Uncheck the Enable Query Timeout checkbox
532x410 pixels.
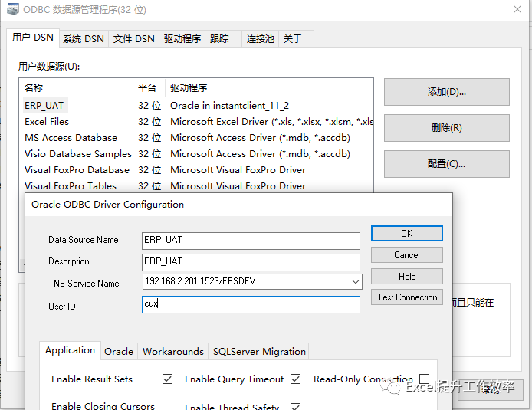click(x=295, y=379)
